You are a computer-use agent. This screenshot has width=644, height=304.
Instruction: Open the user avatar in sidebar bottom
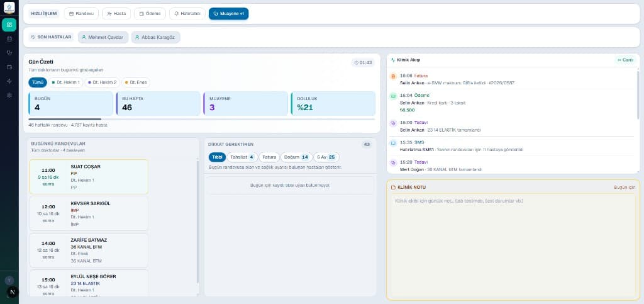point(9,281)
